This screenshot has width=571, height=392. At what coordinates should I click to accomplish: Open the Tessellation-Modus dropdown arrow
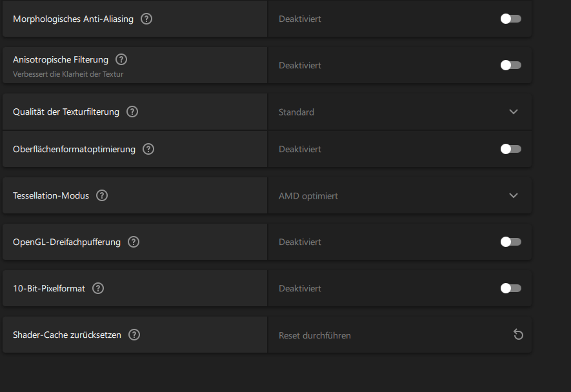click(x=514, y=195)
